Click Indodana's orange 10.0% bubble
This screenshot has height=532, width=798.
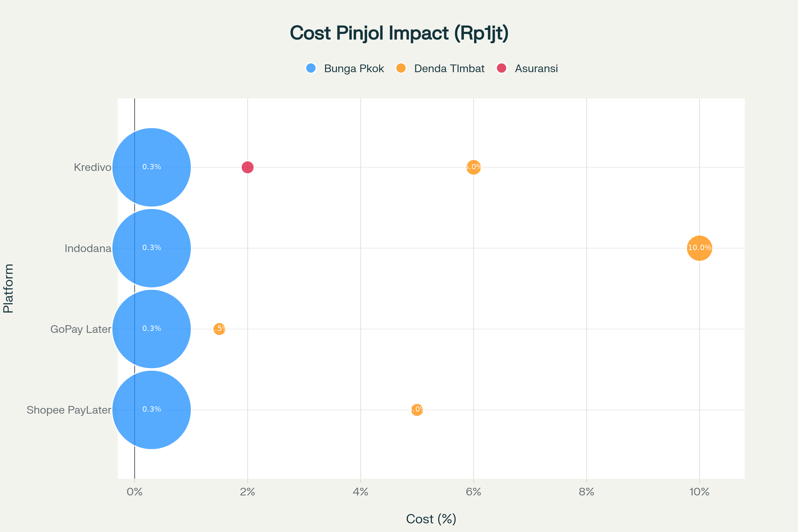(699, 248)
